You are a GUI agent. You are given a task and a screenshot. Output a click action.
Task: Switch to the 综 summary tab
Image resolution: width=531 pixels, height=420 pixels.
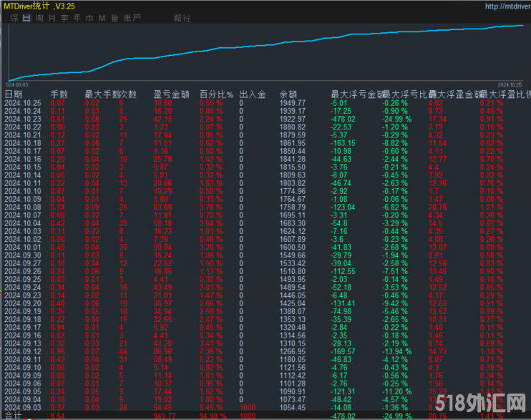pos(14,17)
